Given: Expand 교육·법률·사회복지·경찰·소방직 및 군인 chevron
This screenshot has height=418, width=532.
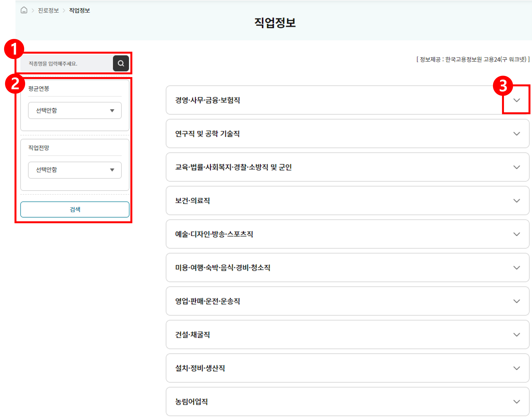Looking at the screenshot, I should point(516,167).
